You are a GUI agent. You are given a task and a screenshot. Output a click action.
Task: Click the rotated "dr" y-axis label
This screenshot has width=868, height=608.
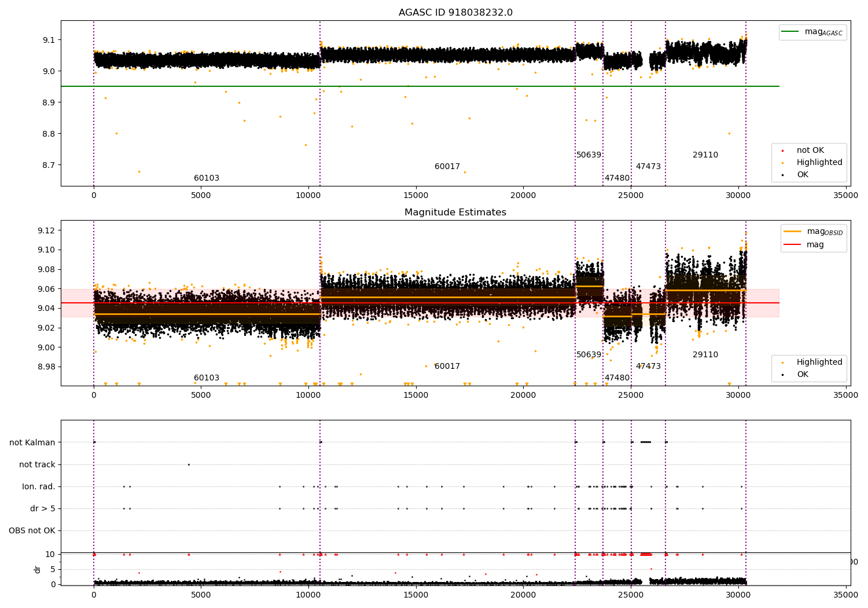38,569
